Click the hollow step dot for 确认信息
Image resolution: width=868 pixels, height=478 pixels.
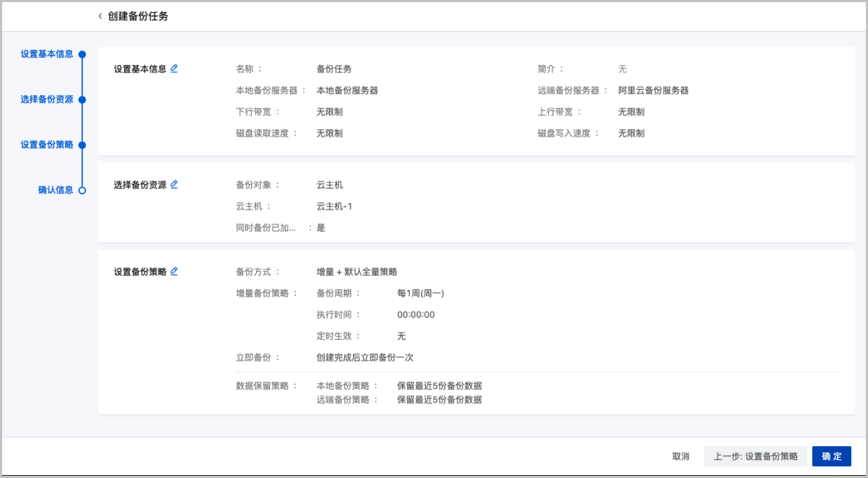coord(82,190)
